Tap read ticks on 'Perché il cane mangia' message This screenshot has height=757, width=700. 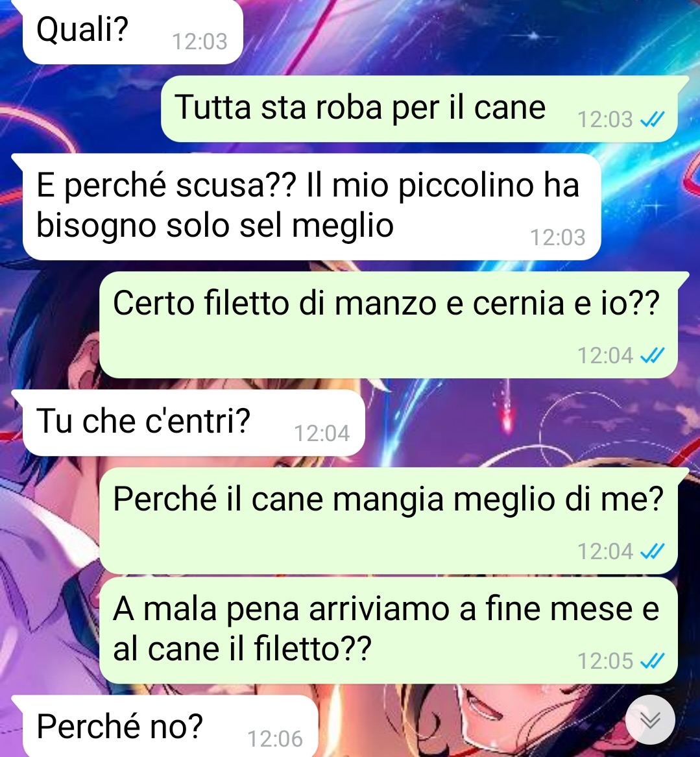point(652,551)
